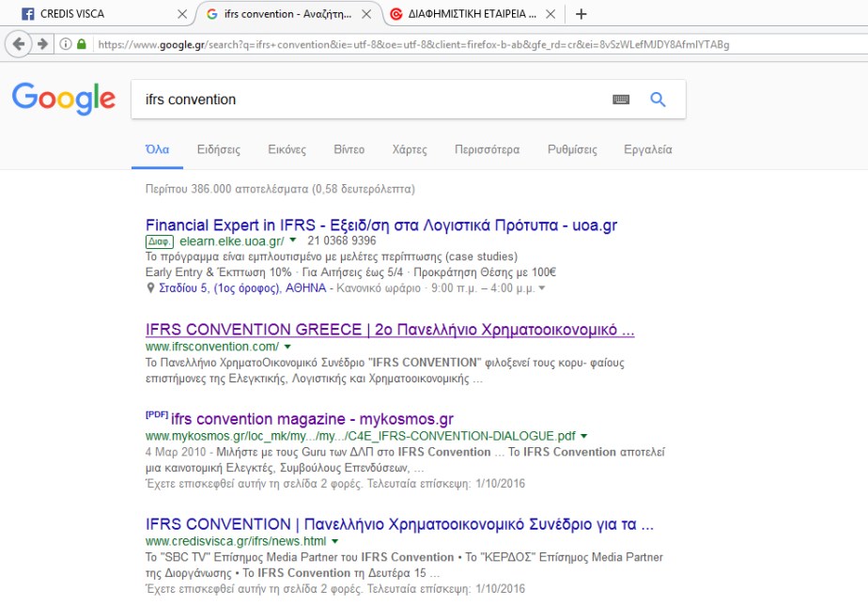
Task: Click the favicon on the ΔΙΑΦΗΜΙΣΤΙΚΗ ΕΤΑΙΡΕΙΑ tab
Action: [x=395, y=14]
